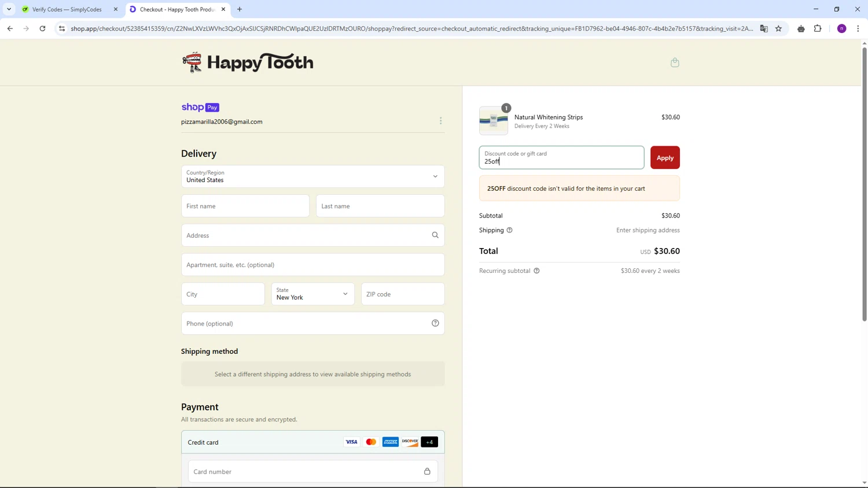The image size is (868, 488).
Task: Click the Address input field
Action: click(x=313, y=235)
